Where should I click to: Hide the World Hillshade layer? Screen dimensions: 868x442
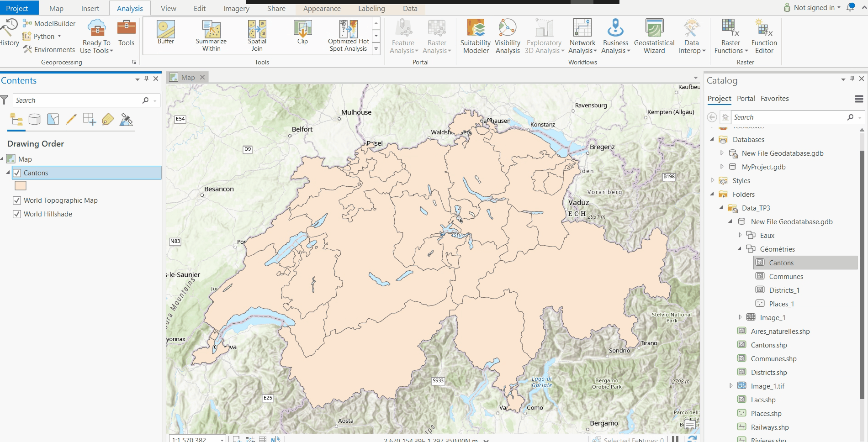coord(17,214)
